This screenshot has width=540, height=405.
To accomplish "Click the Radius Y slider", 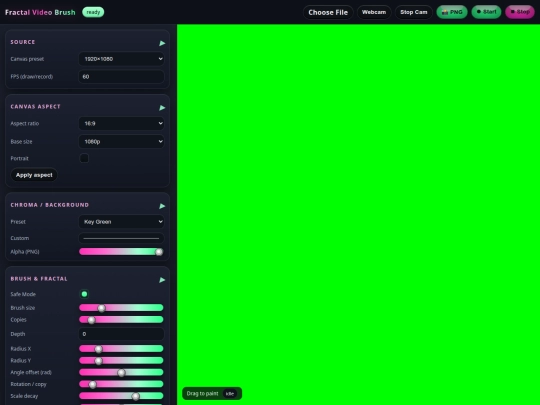I will click(121, 361).
